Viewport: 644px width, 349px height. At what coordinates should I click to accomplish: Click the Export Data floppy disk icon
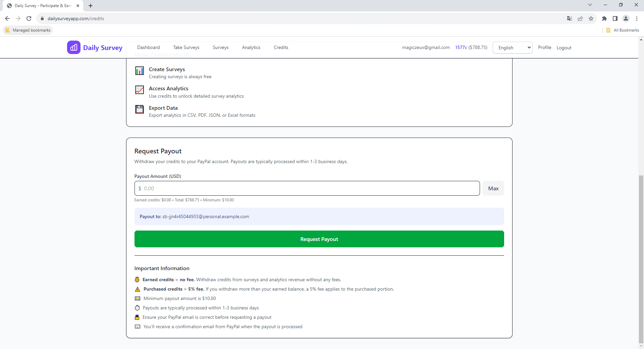click(x=139, y=109)
